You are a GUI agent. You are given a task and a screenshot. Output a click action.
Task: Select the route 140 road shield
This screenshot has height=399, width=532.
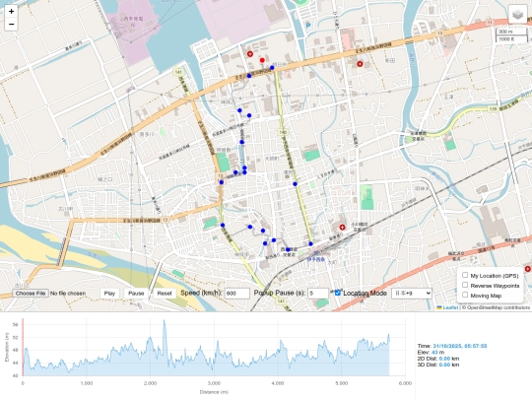point(283,132)
